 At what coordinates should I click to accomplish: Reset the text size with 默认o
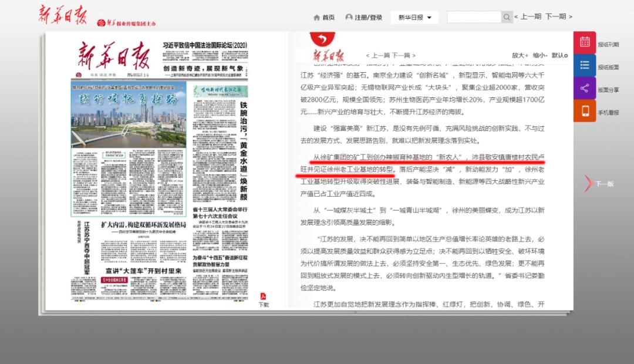pos(559,55)
